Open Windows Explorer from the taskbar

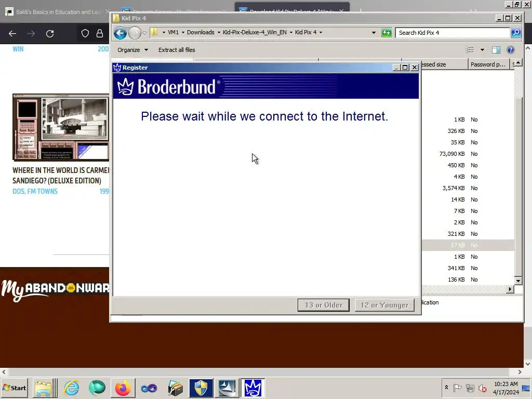45,388
